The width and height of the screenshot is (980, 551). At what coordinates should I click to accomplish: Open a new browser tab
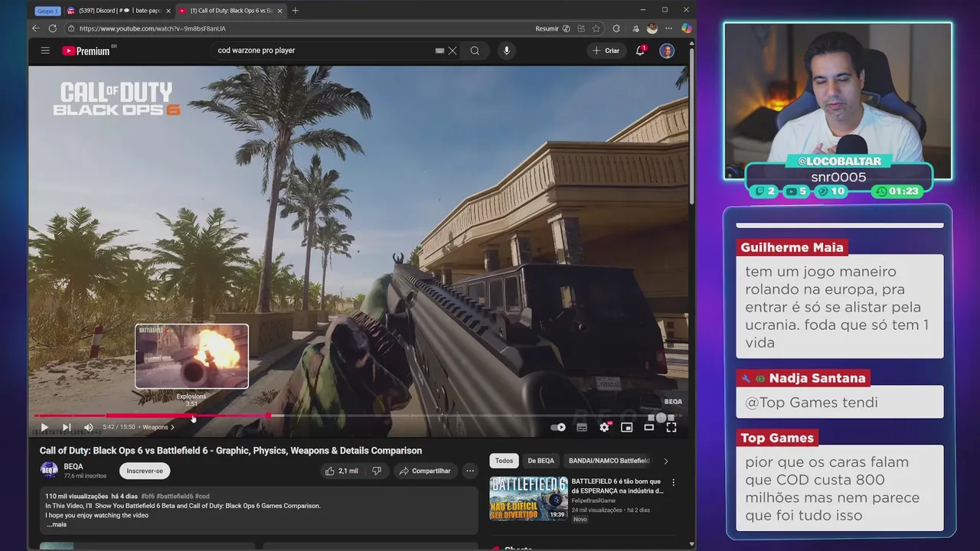coord(296,11)
